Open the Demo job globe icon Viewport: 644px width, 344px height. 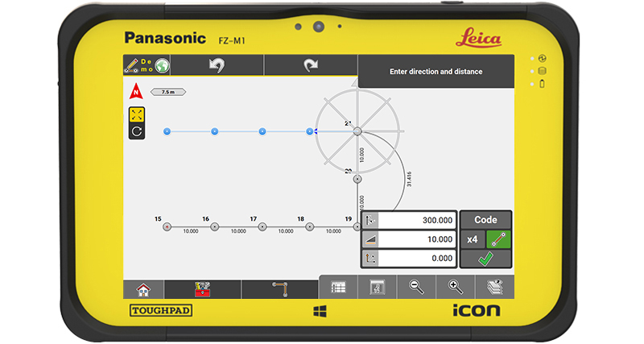[x=161, y=66]
